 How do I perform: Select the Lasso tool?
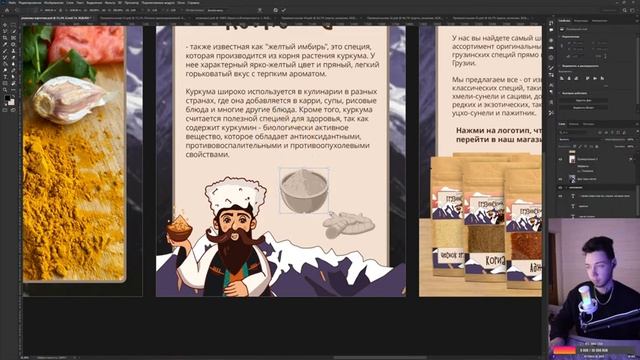[5, 31]
